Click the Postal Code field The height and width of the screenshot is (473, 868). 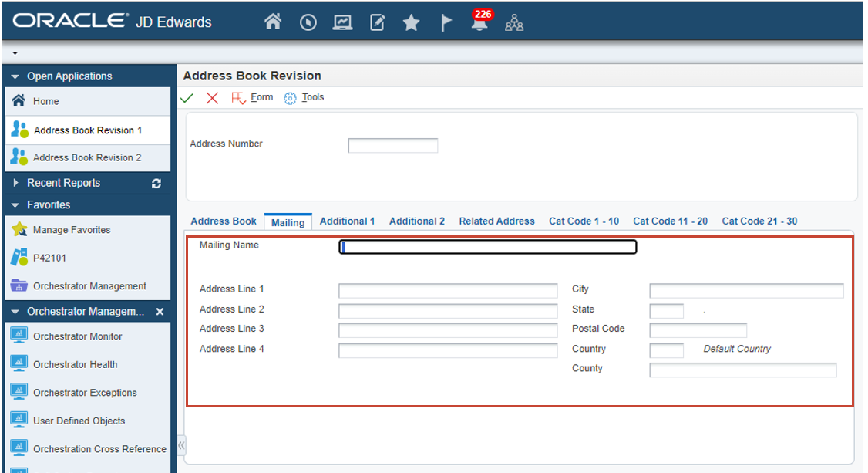pyautogui.click(x=698, y=331)
